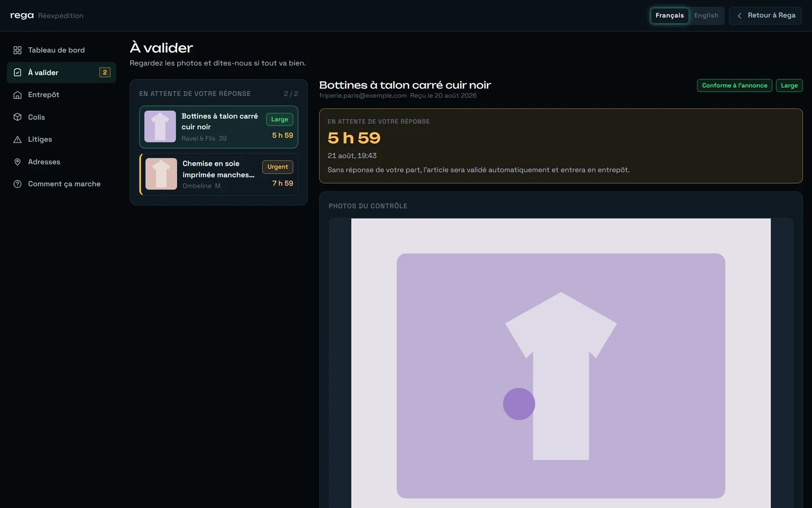
Task: Open the Entrepôt section
Action: (x=61, y=95)
